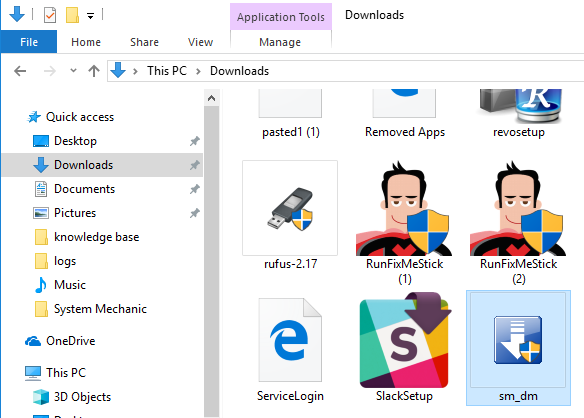Viewport: 584px width, 418px height.
Task: Open 3D Objects under This PC
Action: [x=82, y=397]
